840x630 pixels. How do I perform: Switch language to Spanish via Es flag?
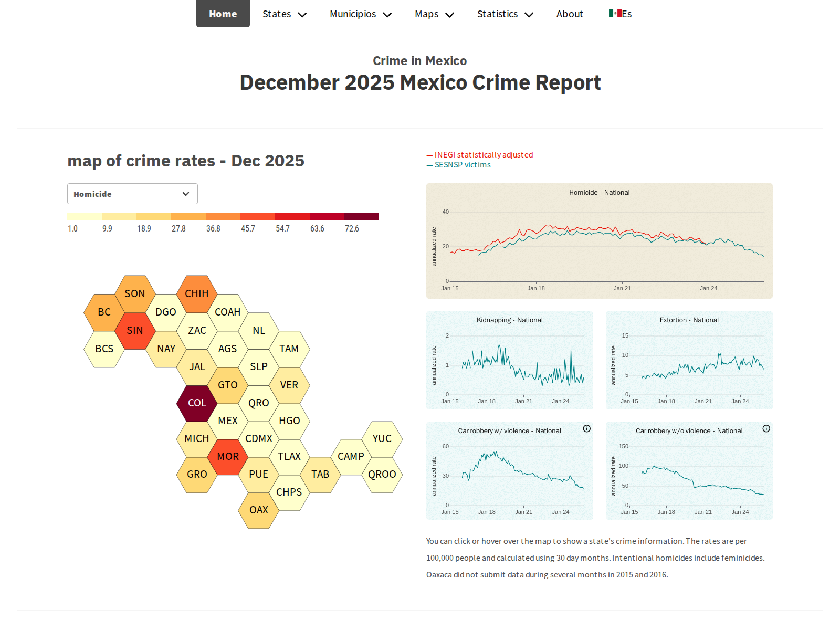click(620, 14)
